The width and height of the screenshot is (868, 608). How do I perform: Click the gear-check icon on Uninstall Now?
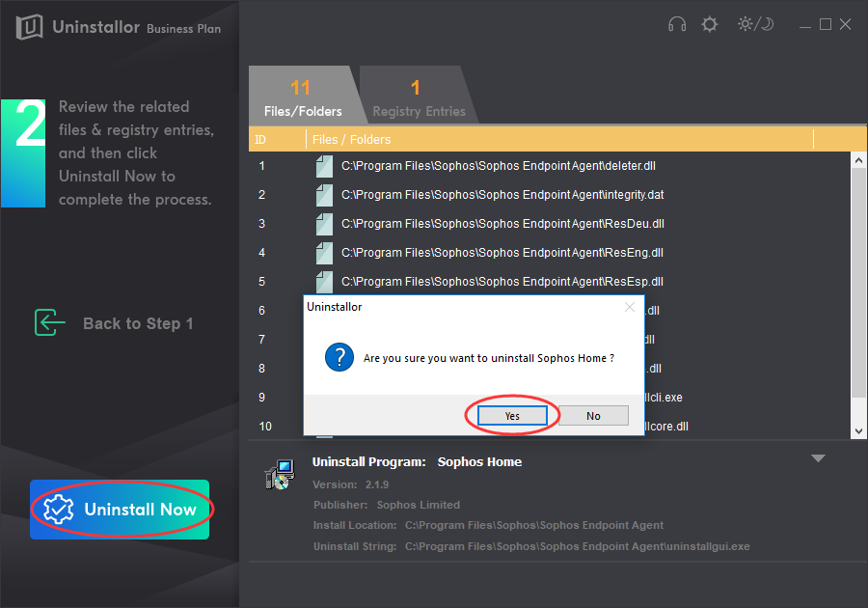click(58, 509)
